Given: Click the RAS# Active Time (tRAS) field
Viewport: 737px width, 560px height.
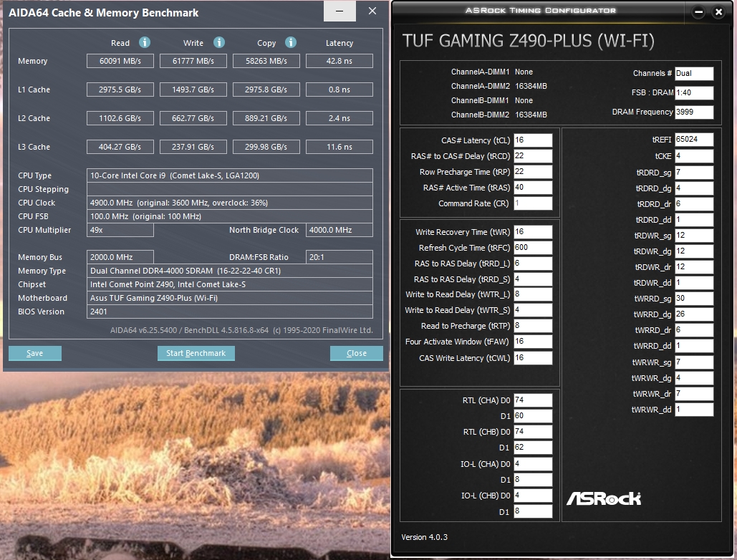Looking at the screenshot, I should 533,188.
